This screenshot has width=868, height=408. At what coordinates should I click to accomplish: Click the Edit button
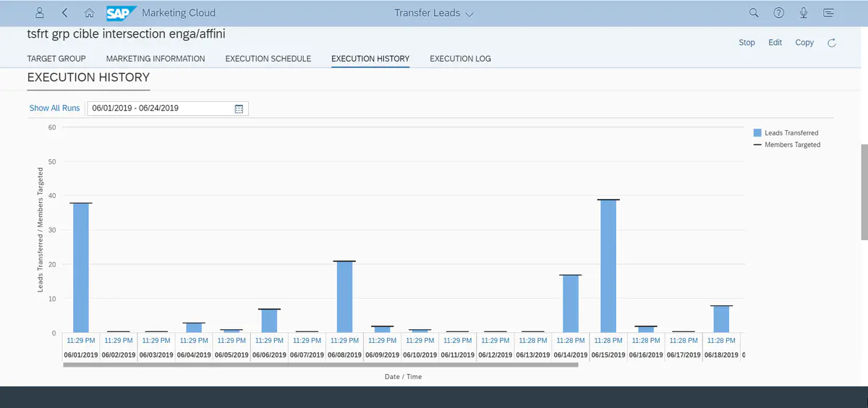(x=775, y=43)
